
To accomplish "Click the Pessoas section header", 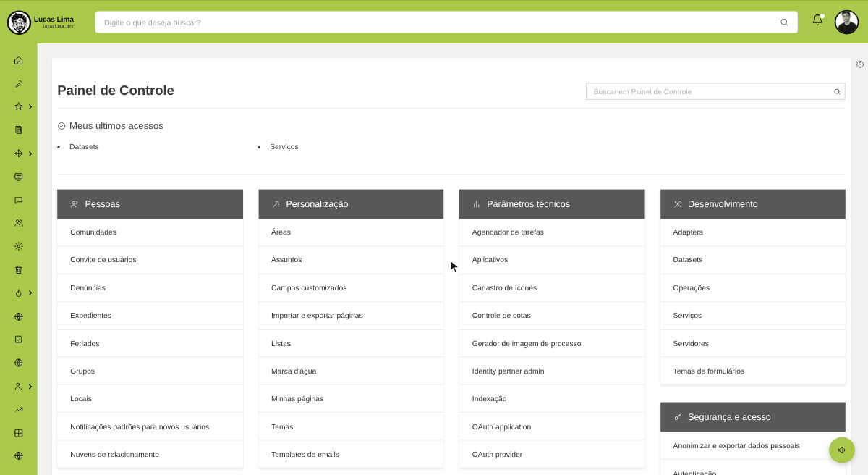I will pos(150,204).
